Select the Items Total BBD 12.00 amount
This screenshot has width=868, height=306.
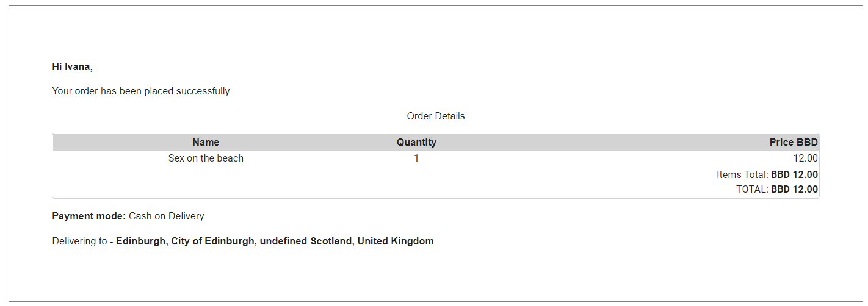[794, 175]
